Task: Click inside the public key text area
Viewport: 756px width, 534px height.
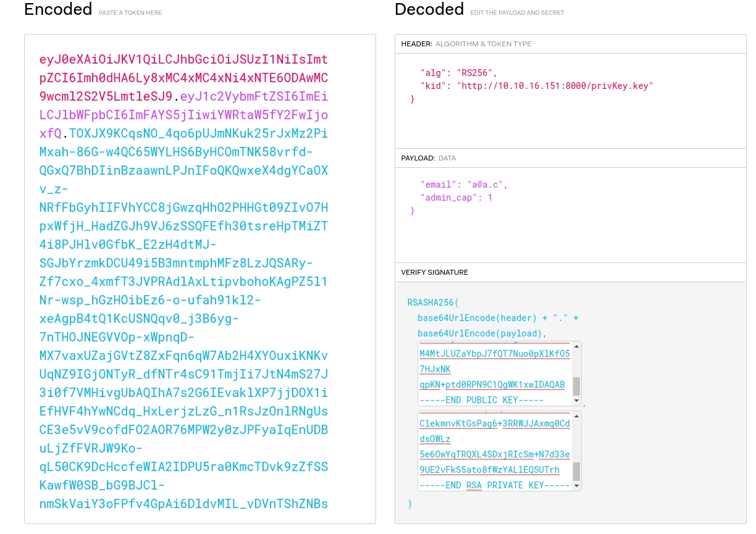Action: [x=494, y=369]
